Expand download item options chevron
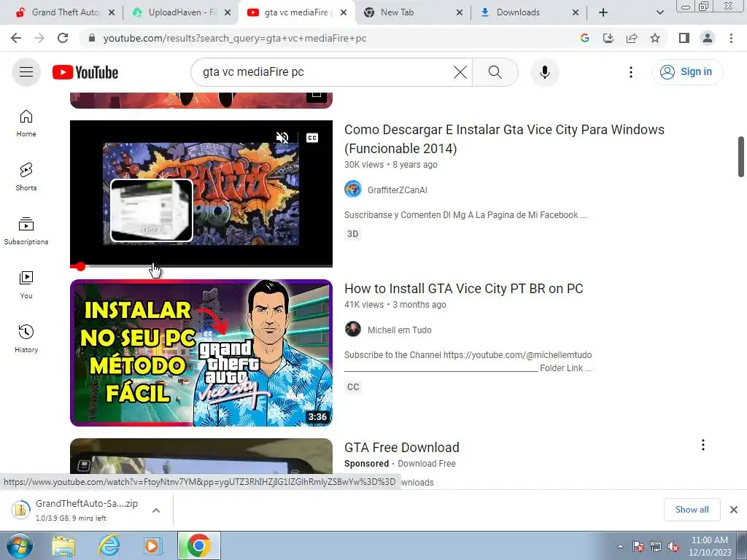The width and height of the screenshot is (747, 560). [x=156, y=510]
